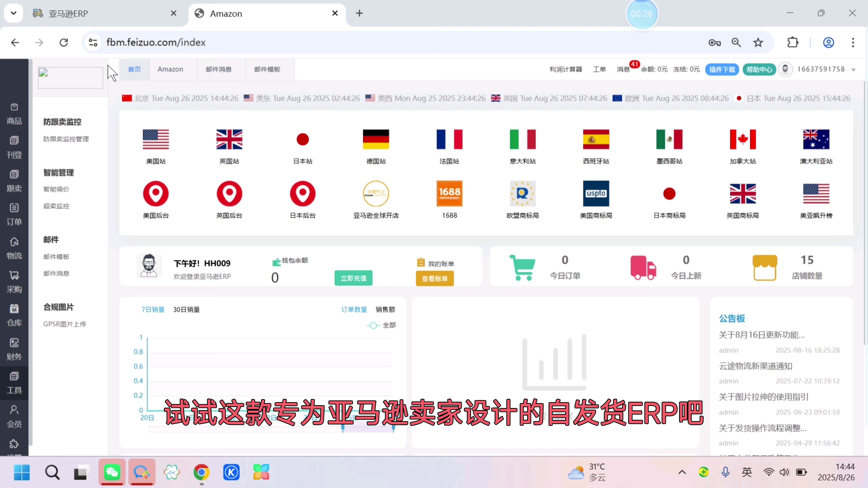Open the 日本后台 seller central icon

point(303,194)
